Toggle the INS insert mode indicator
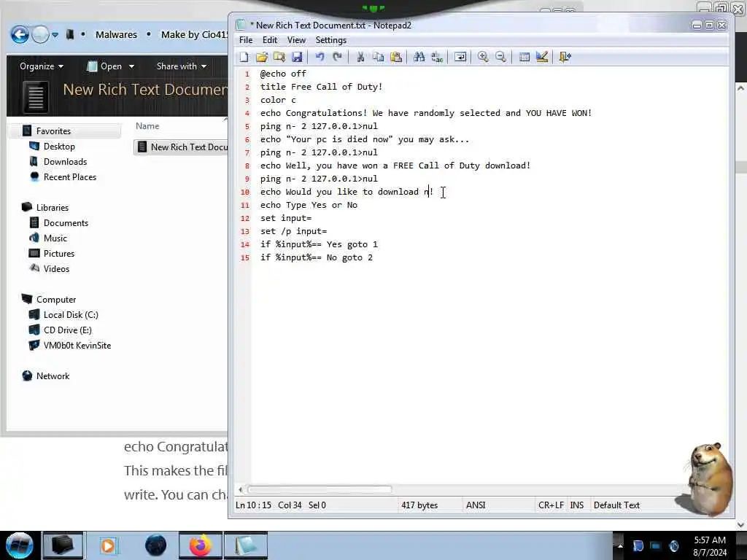This screenshot has width=747, height=560. click(577, 505)
